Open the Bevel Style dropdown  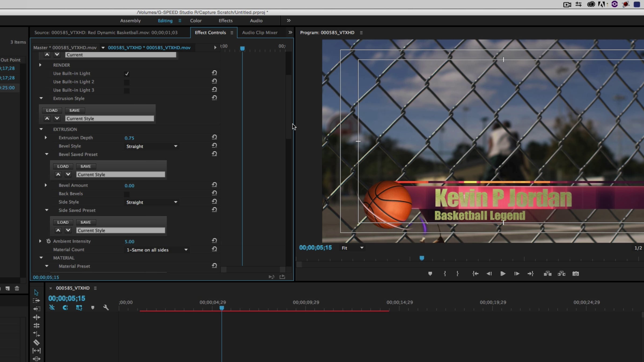(x=152, y=146)
